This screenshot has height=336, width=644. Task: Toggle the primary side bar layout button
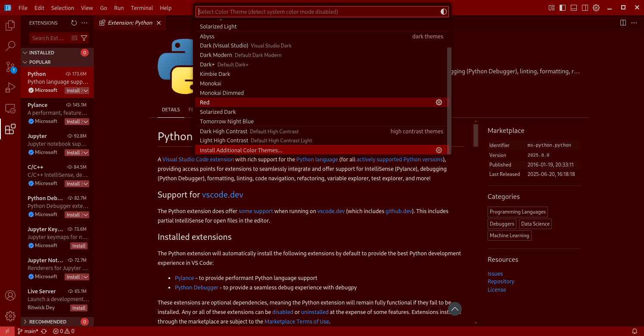click(x=563, y=8)
